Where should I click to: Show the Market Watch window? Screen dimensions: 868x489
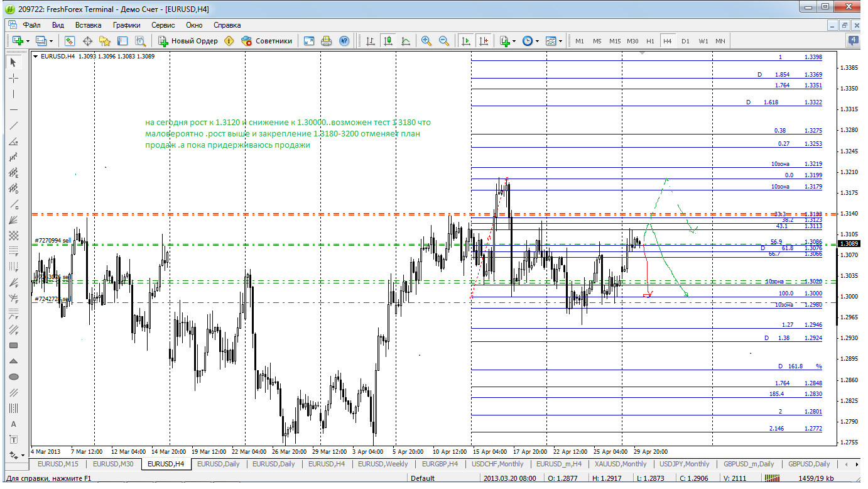(x=70, y=41)
